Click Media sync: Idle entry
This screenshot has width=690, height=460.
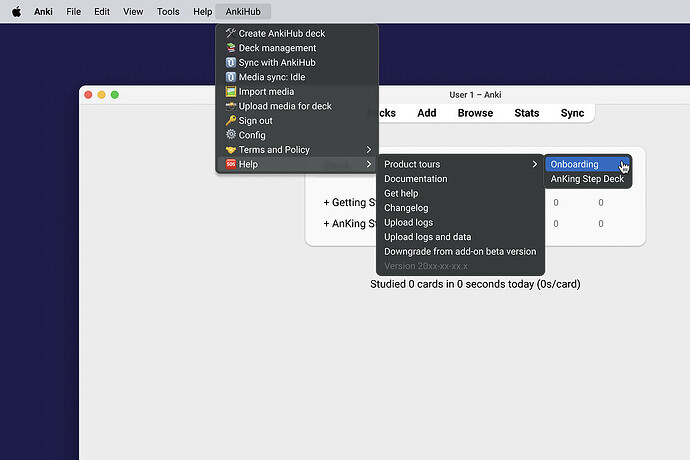click(x=297, y=77)
